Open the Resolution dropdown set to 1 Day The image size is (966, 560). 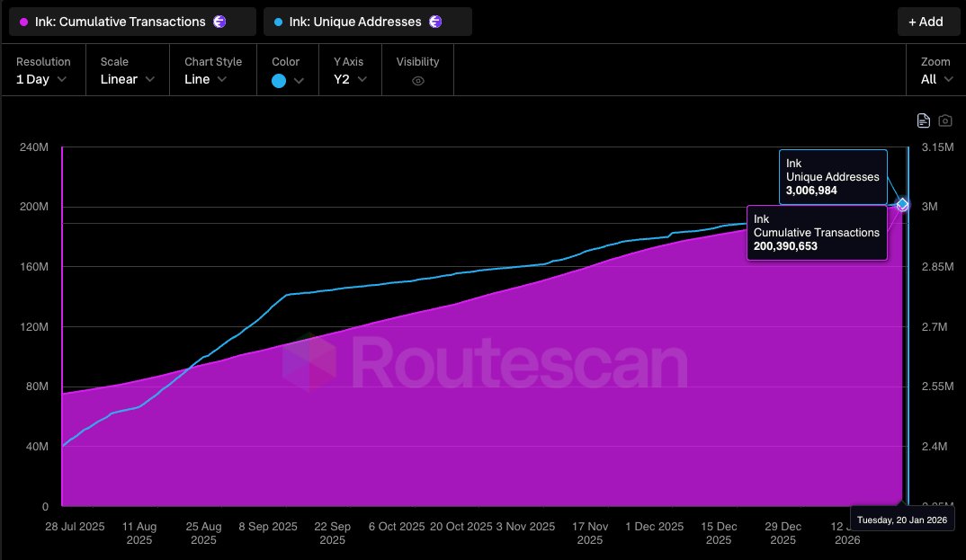[42, 79]
